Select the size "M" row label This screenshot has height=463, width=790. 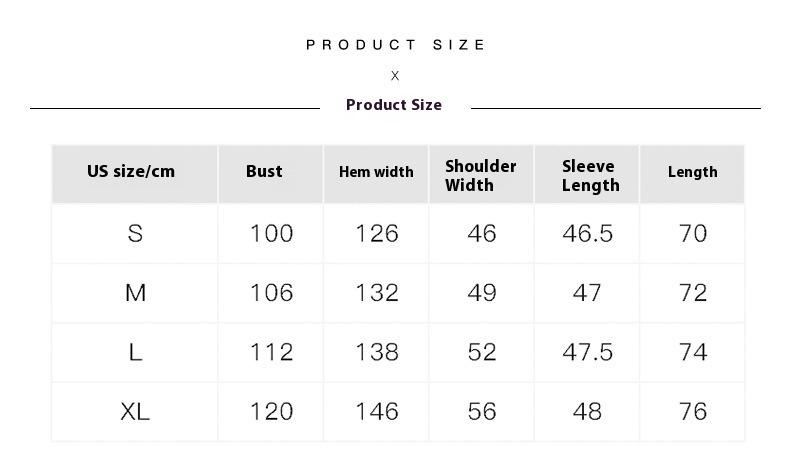coord(136,293)
